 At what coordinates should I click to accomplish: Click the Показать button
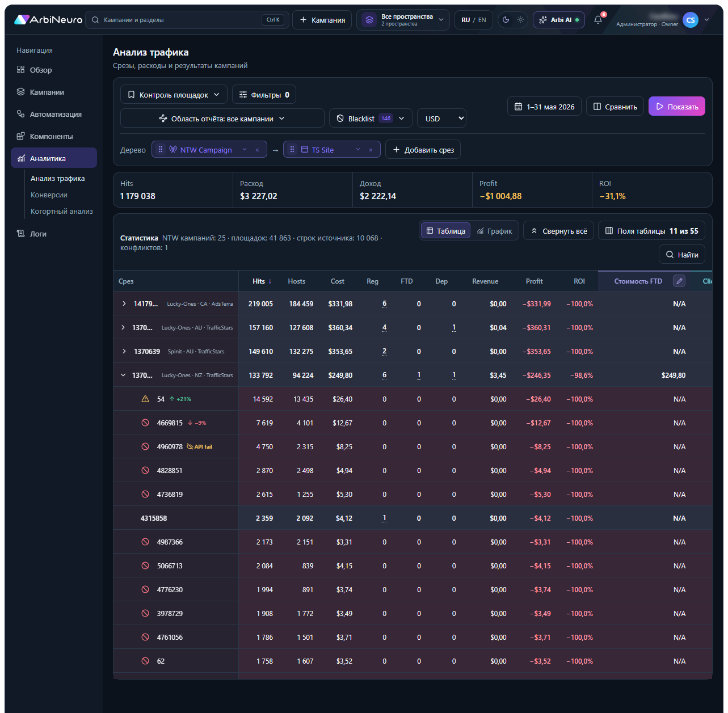pos(676,107)
